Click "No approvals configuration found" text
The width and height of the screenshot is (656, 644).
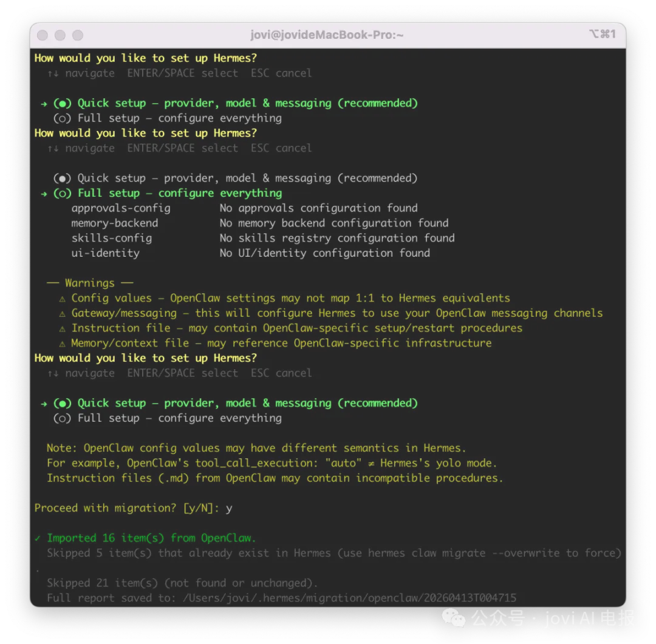[x=319, y=209]
